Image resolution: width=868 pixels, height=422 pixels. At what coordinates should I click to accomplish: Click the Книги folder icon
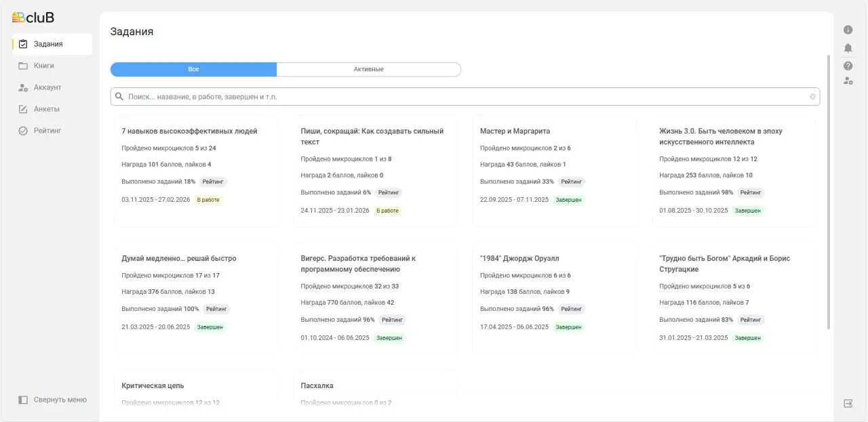tap(23, 66)
